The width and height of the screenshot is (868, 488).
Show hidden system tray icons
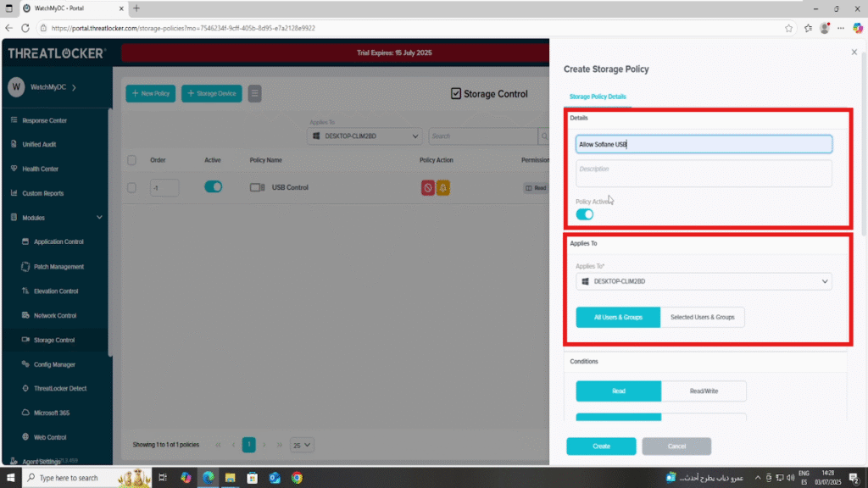click(x=757, y=478)
